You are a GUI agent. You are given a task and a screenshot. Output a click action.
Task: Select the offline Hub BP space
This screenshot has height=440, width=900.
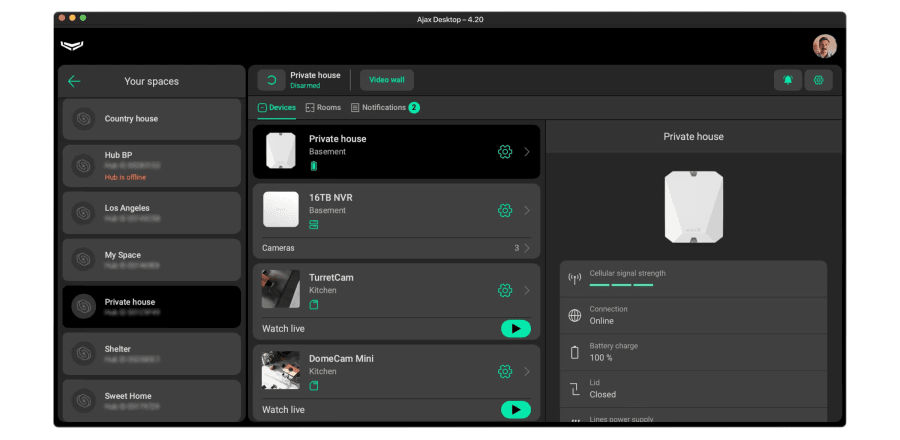(x=152, y=166)
